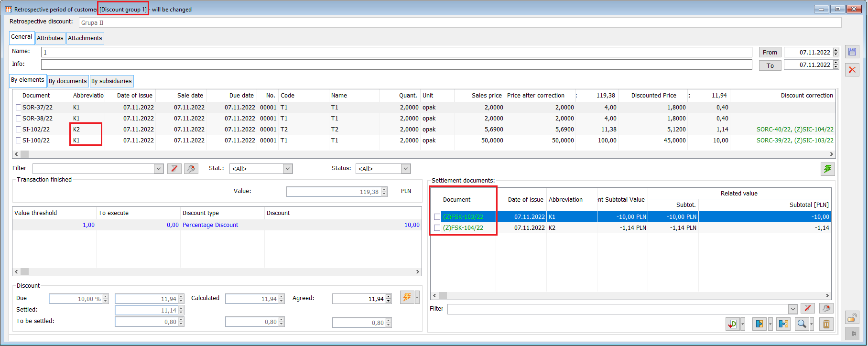This screenshot has width=868, height=346.
Task: Click into the Name input field
Action: coord(397,52)
